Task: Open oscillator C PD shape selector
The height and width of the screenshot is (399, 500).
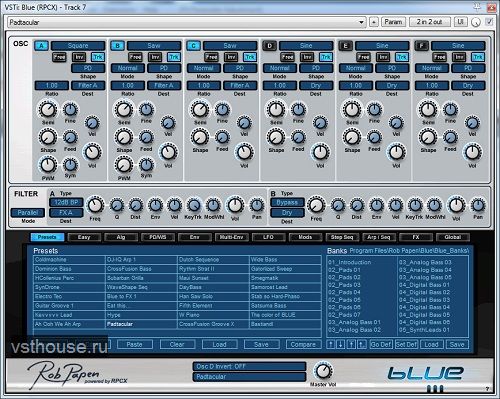Action: point(240,68)
